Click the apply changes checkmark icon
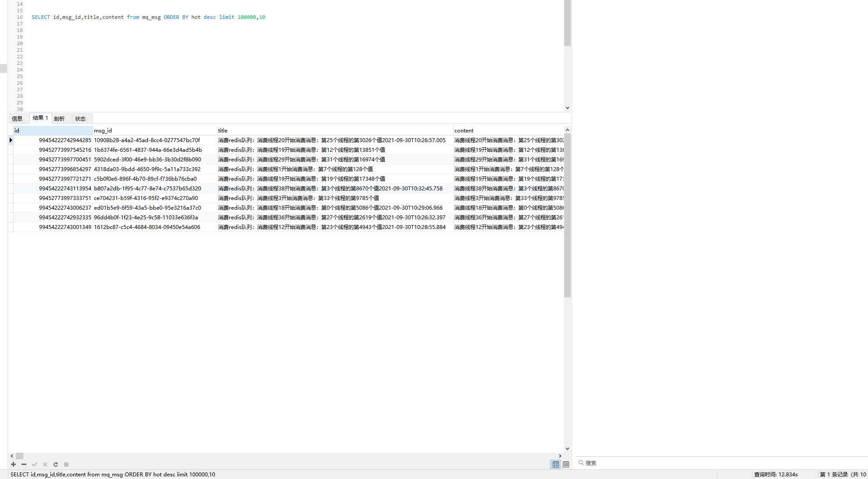Viewport: 868px width, 479px height. [34, 464]
